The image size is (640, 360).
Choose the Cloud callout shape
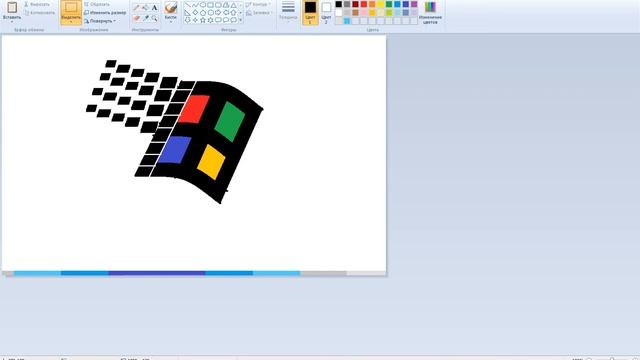pos(233,20)
